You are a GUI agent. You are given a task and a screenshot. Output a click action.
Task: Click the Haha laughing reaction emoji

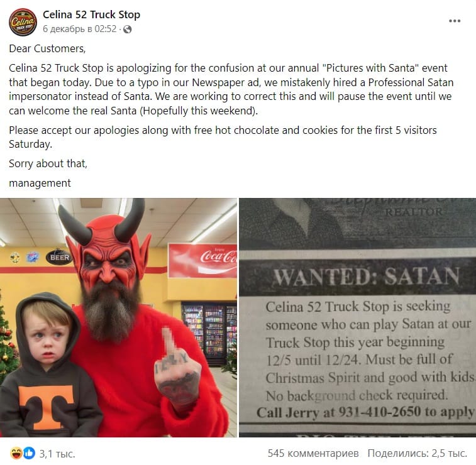(x=16, y=453)
